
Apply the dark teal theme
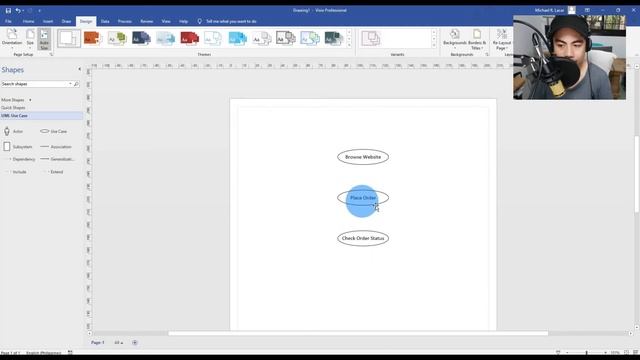(x=333, y=39)
